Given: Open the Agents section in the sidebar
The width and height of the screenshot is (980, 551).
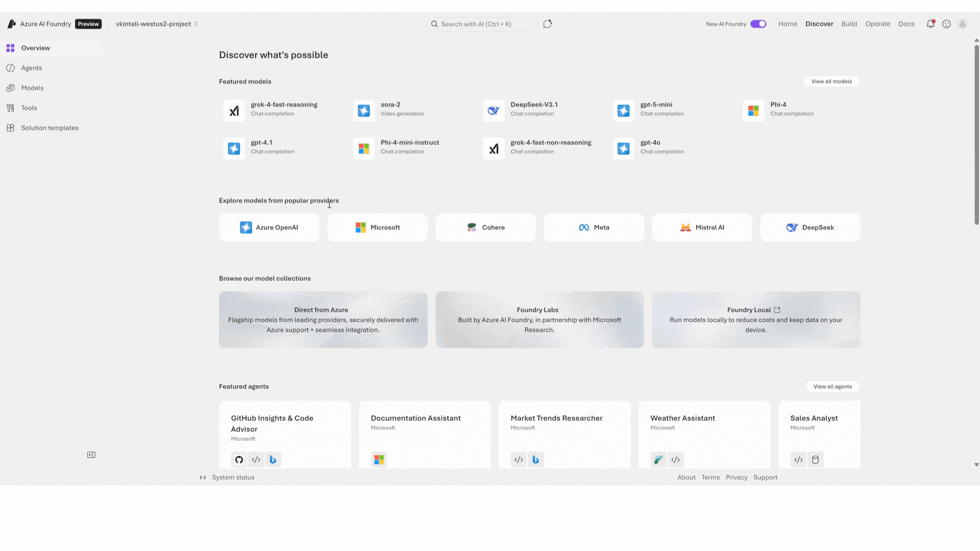Looking at the screenshot, I should pyautogui.click(x=31, y=67).
